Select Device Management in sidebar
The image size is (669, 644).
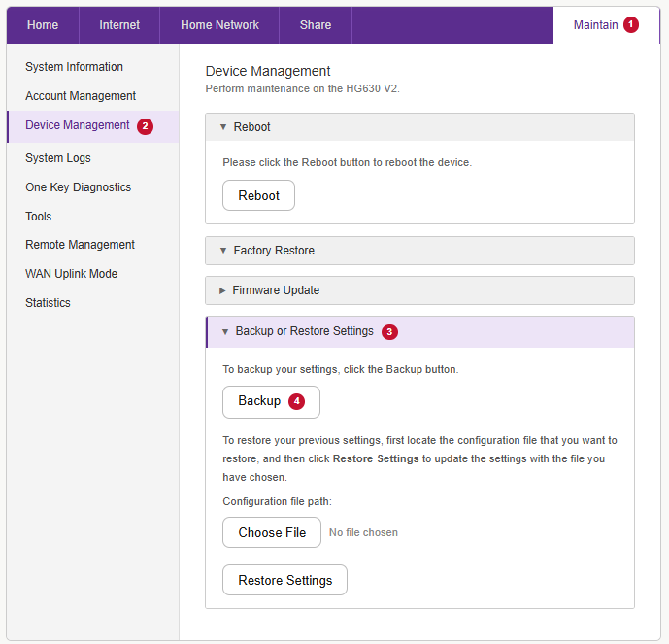[93, 126]
